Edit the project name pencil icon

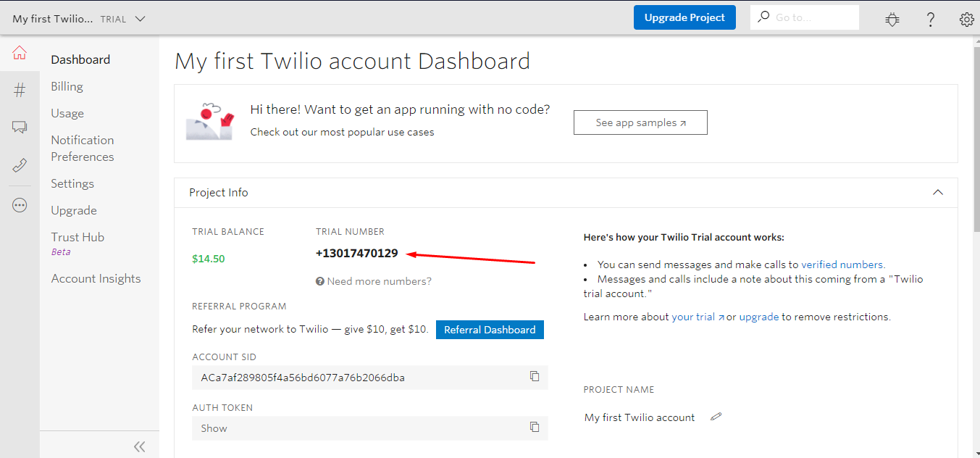point(716,417)
